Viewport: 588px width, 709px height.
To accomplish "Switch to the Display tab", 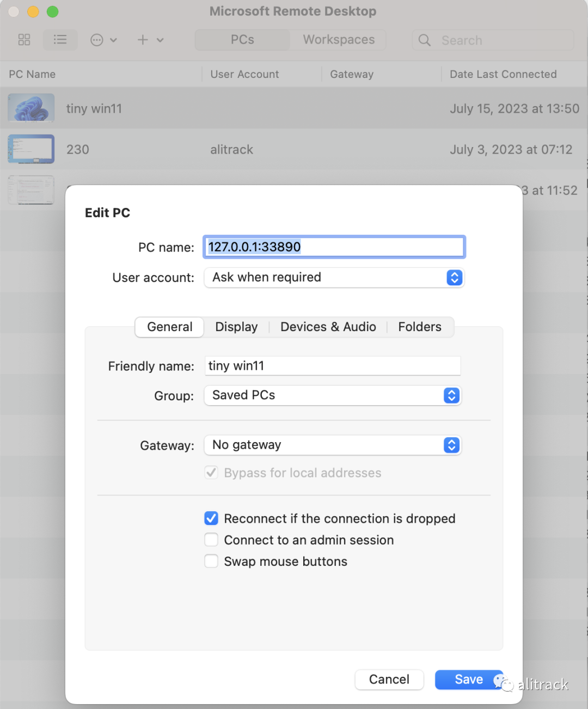I will tap(236, 327).
